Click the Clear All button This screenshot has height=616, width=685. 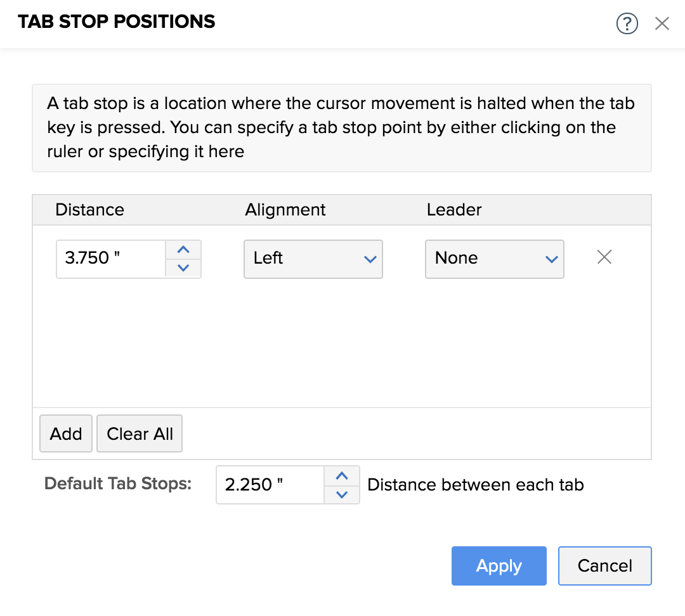pyautogui.click(x=140, y=433)
